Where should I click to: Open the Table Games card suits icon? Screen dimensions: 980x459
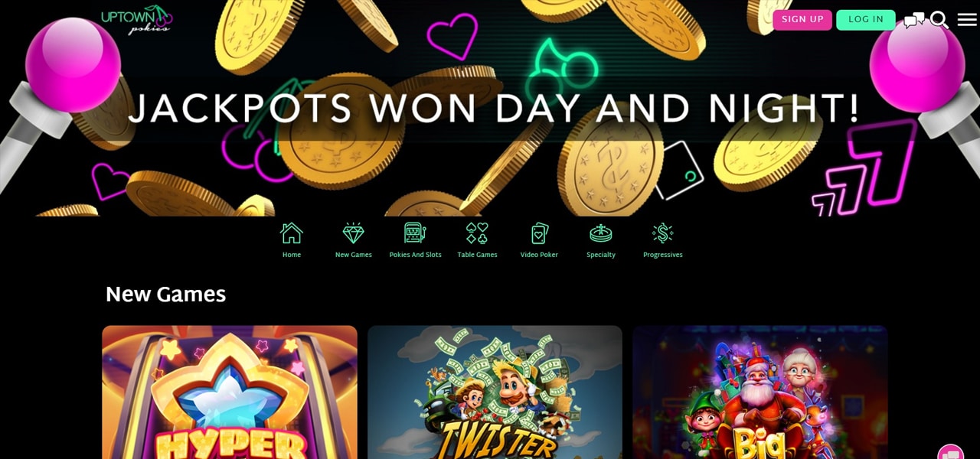tap(477, 233)
